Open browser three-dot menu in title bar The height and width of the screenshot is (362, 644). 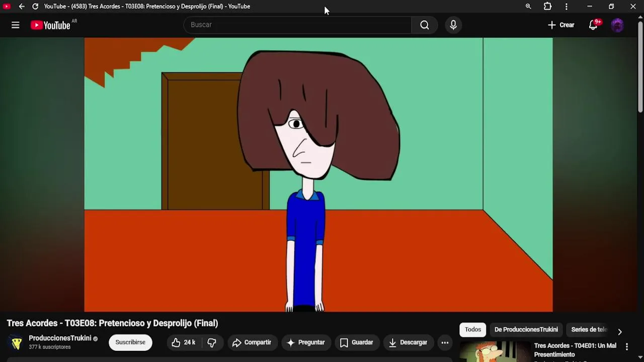tap(567, 7)
